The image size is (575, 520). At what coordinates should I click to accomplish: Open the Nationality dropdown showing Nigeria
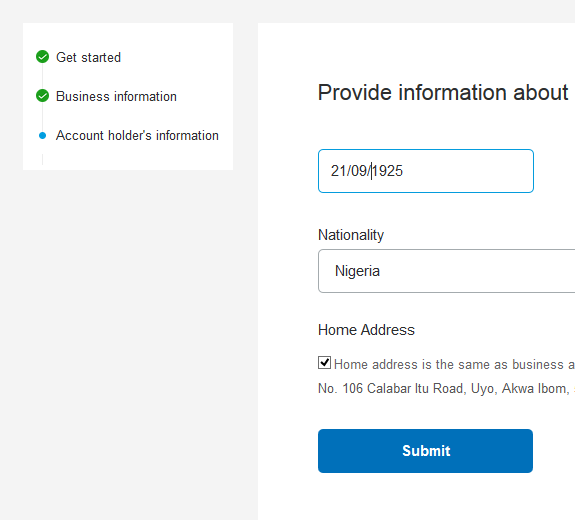click(x=446, y=271)
